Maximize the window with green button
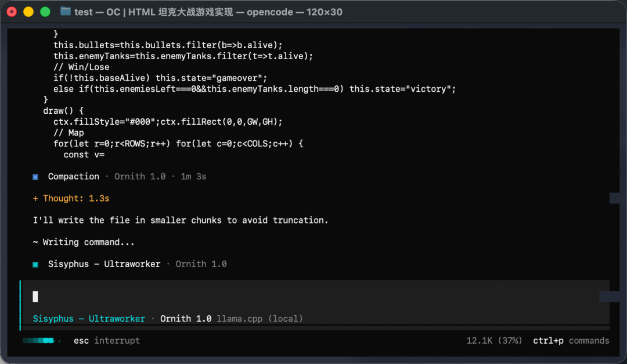 tap(45, 12)
